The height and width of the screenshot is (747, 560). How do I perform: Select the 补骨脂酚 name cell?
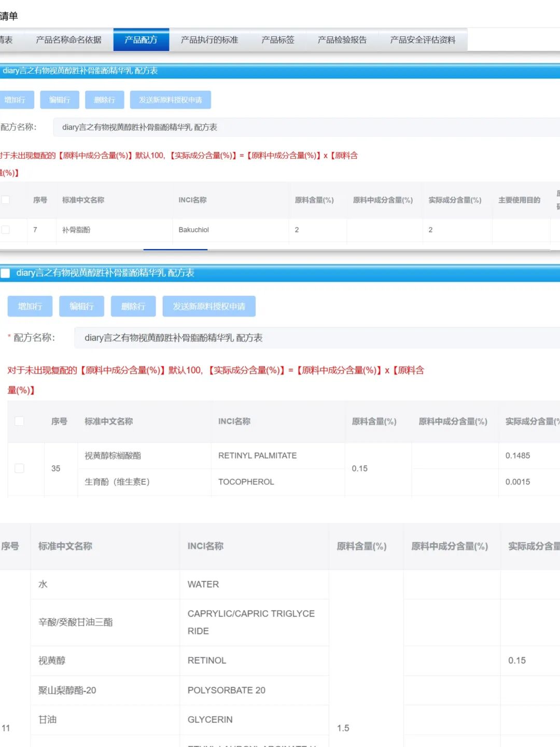pyautogui.click(x=114, y=230)
